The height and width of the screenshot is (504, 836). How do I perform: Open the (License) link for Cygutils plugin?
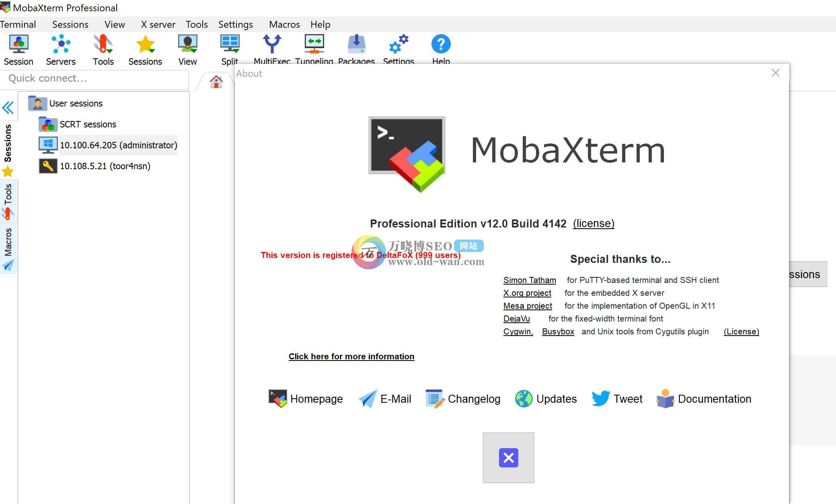coord(741,332)
